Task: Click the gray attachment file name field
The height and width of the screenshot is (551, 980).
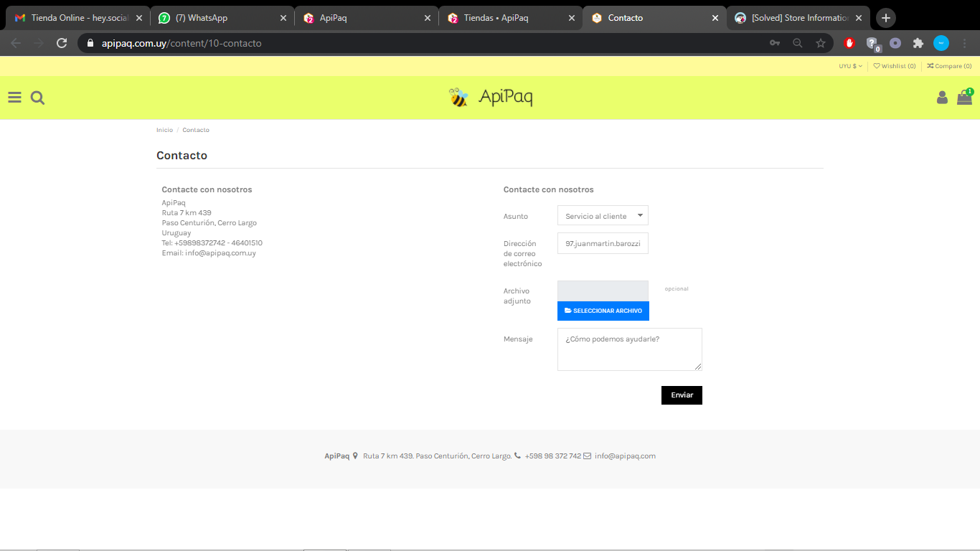Action: (603, 291)
